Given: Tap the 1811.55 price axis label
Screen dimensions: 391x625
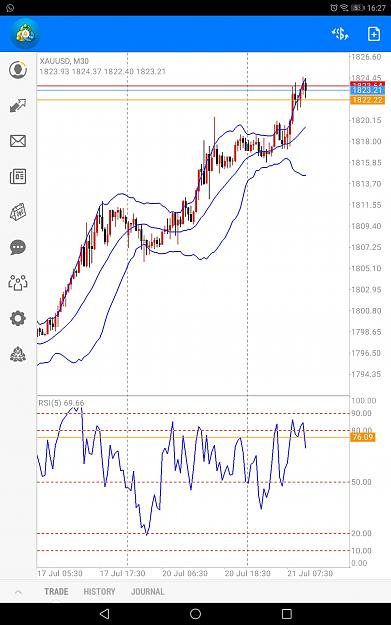Looking at the screenshot, I should click(x=366, y=205).
